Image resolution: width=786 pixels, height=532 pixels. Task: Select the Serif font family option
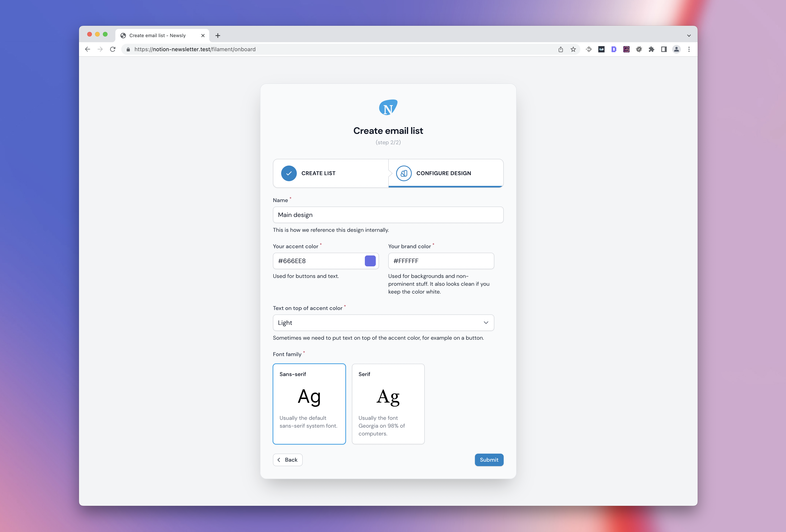[388, 404]
